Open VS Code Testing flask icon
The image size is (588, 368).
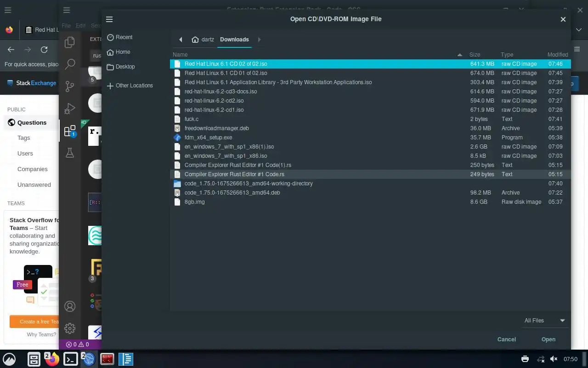[x=70, y=153]
